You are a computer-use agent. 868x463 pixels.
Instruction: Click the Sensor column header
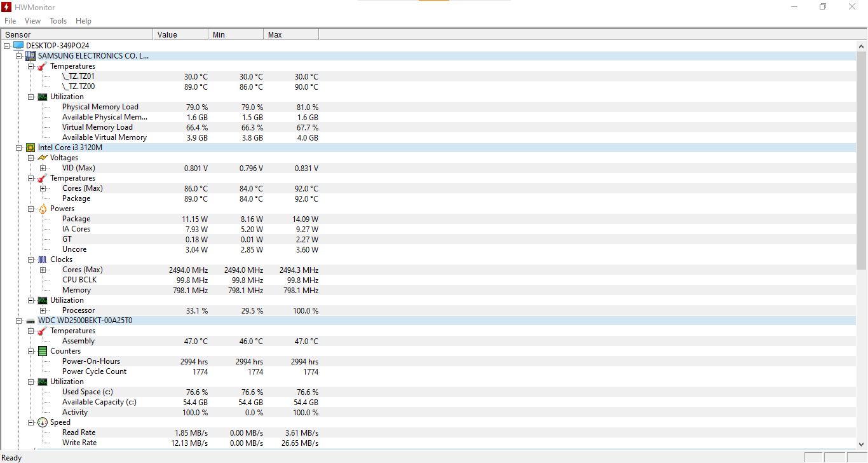76,34
